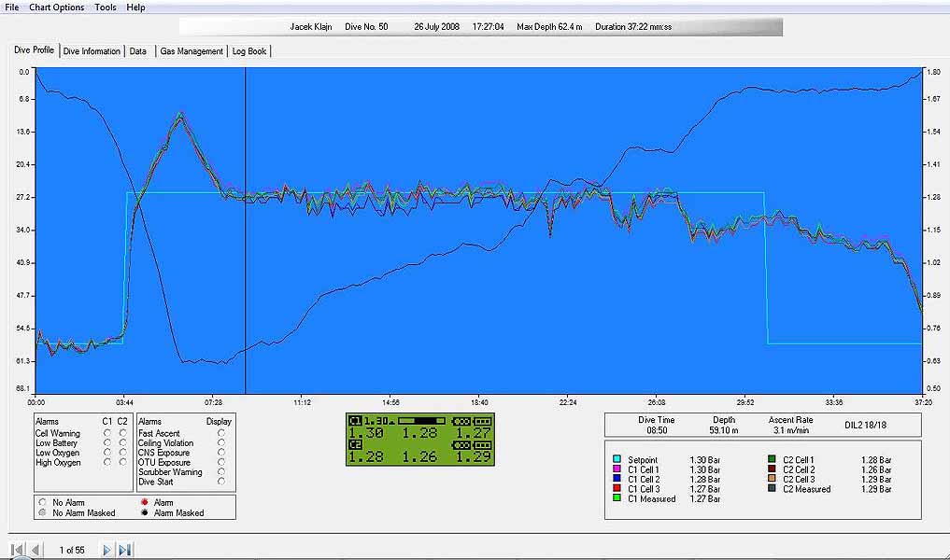Open the File menu
950x560 pixels.
click(11, 7)
